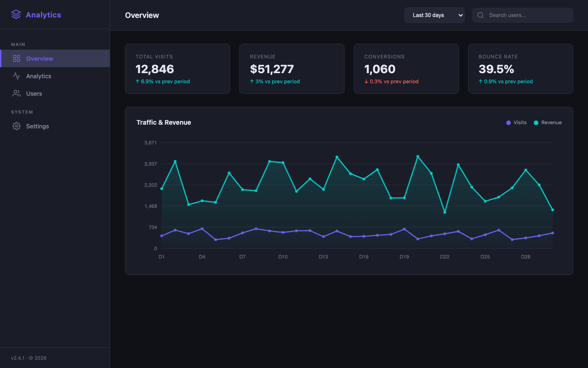Click the red 0.3% vs prev period text
The height and width of the screenshot is (368, 588).
pyautogui.click(x=391, y=81)
